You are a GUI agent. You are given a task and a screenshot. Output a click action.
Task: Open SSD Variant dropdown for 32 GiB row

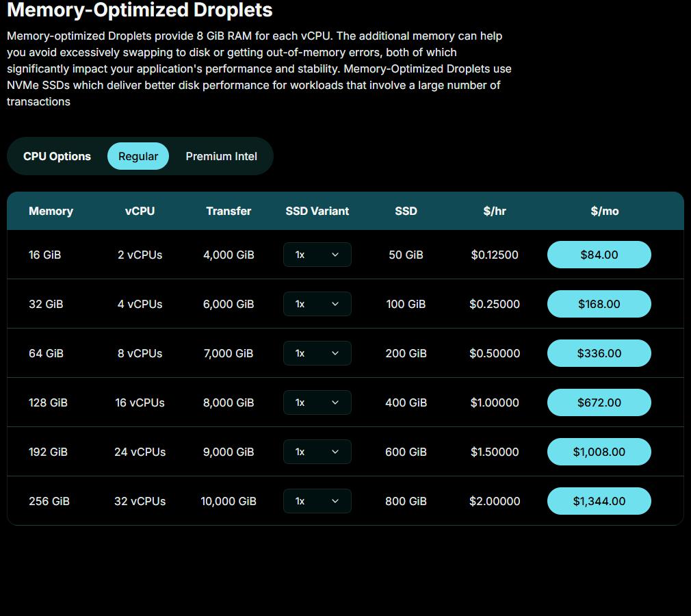[x=317, y=304]
